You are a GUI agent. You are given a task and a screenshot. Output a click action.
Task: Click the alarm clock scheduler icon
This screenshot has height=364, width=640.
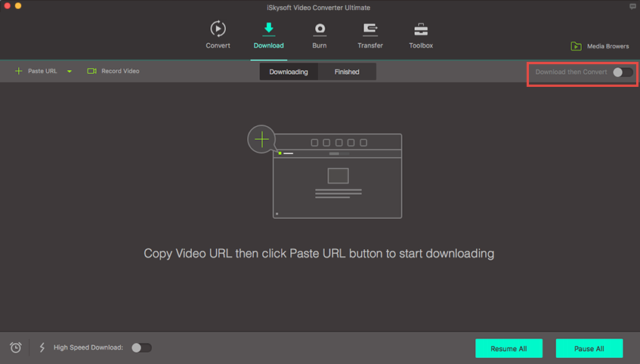16,347
